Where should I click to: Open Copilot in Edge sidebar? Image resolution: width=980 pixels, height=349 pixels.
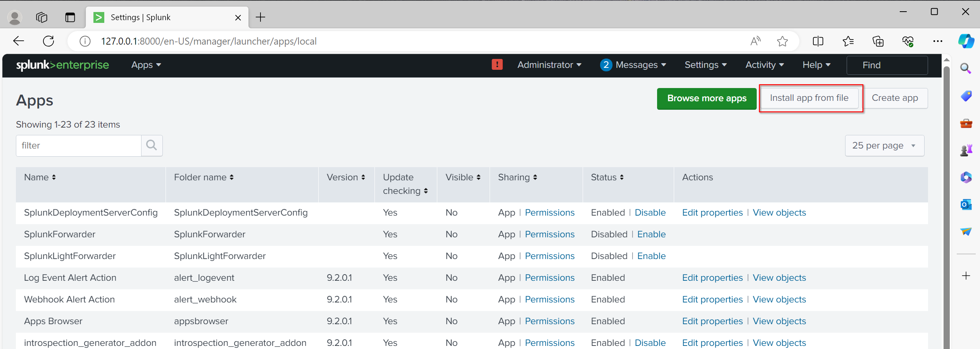coord(966,41)
